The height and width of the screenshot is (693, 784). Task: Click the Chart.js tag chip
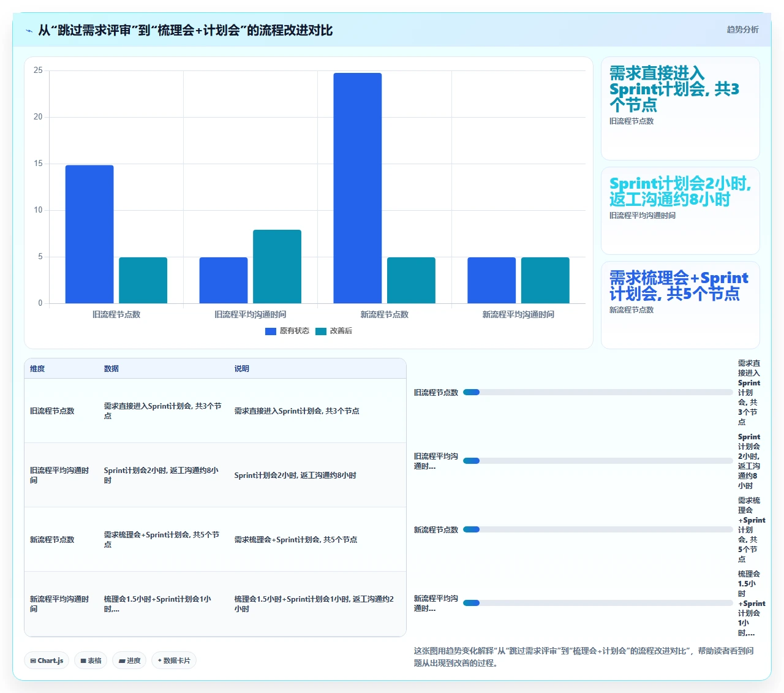click(47, 661)
